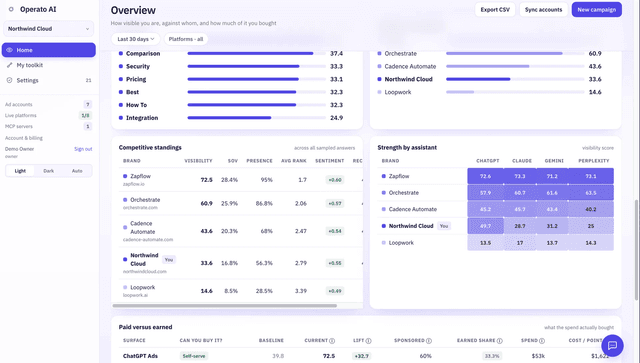Click the Sign out link
The image size is (640, 363).
83,149
